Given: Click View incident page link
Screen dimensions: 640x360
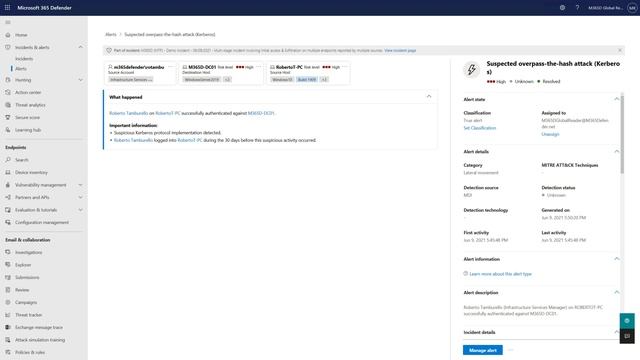Looking at the screenshot, I should (400, 51).
